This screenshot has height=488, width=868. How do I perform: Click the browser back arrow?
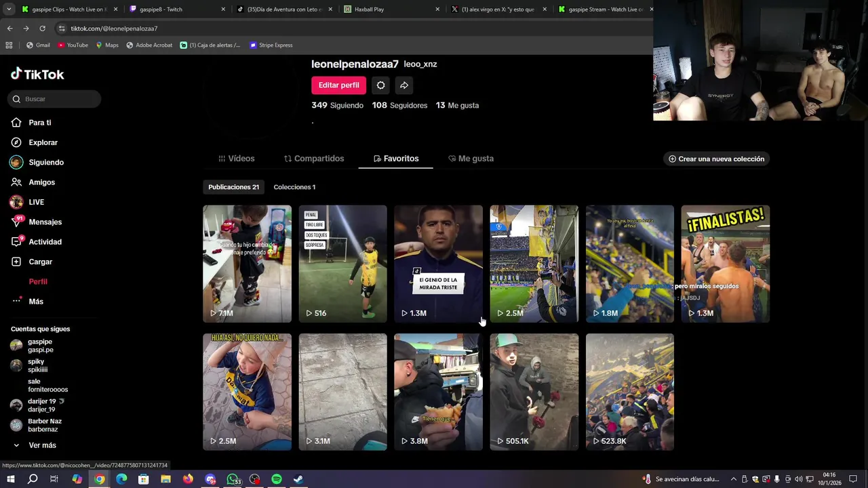point(9,28)
